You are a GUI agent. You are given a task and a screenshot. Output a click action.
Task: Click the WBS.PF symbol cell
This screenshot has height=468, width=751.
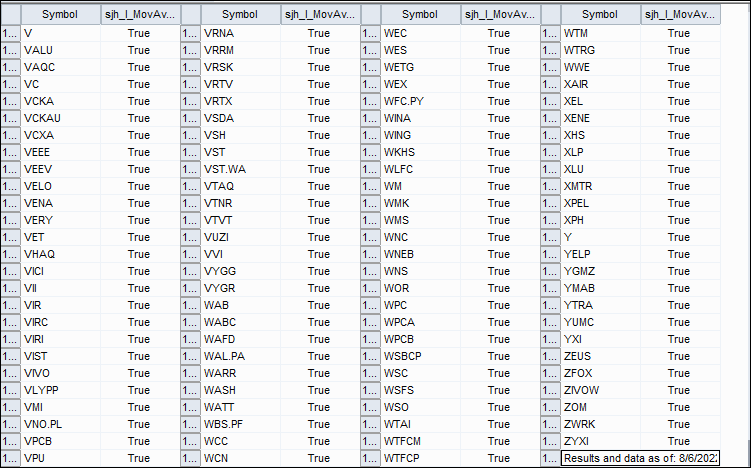240,424
